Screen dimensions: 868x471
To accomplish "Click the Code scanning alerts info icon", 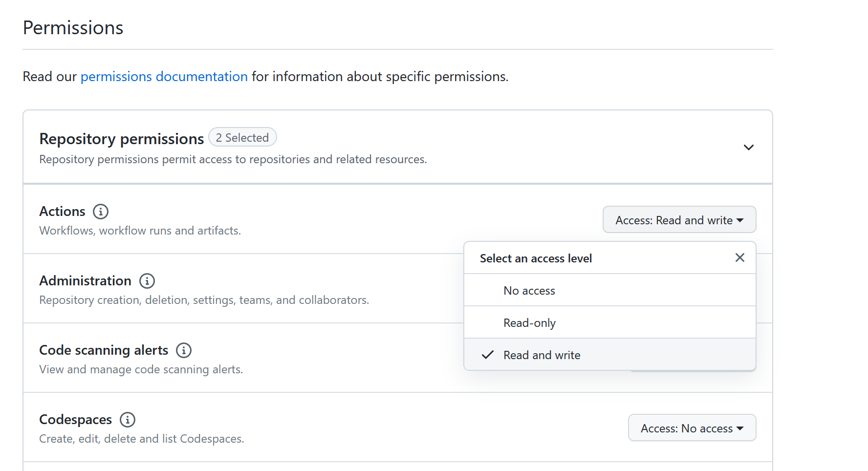I will pyautogui.click(x=183, y=350).
